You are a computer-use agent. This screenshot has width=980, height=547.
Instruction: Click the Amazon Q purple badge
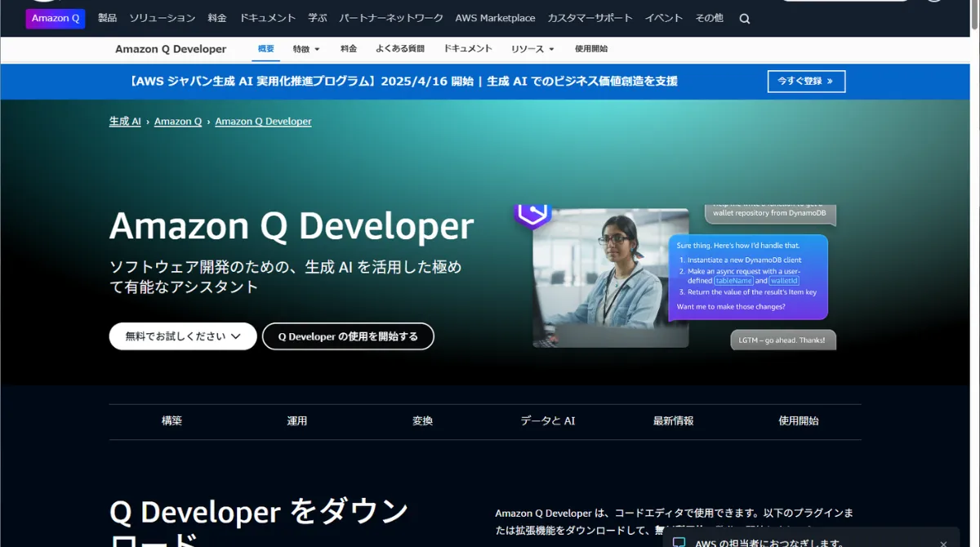coord(56,18)
